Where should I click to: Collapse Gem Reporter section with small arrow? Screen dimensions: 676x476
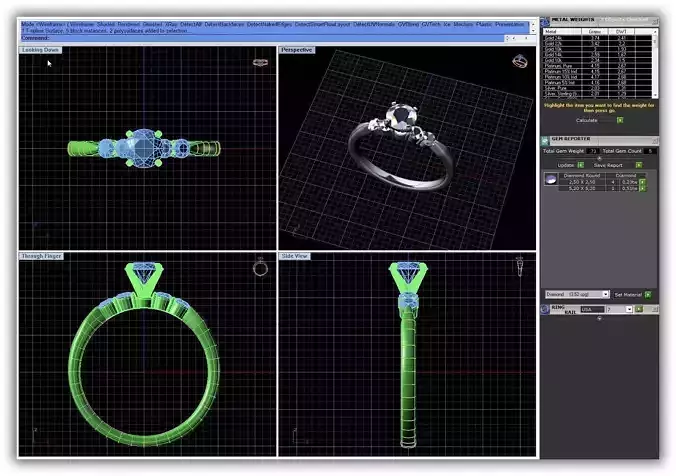click(599, 158)
